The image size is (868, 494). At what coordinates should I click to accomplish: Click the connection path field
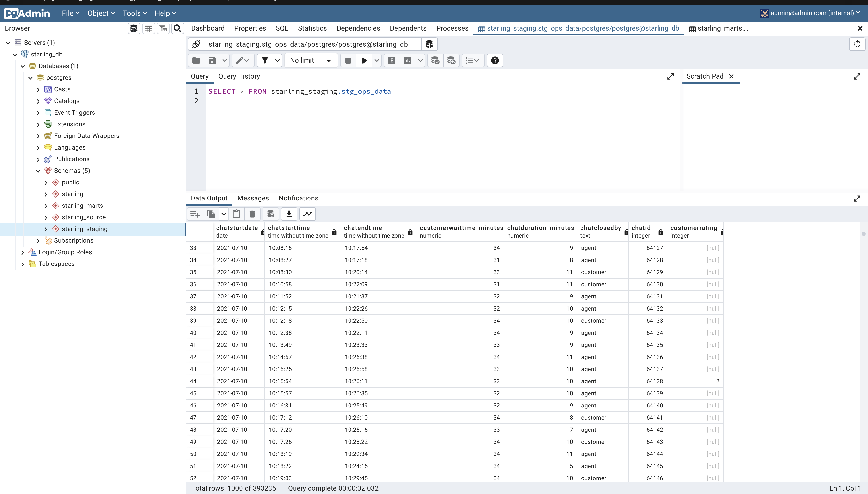coord(313,44)
